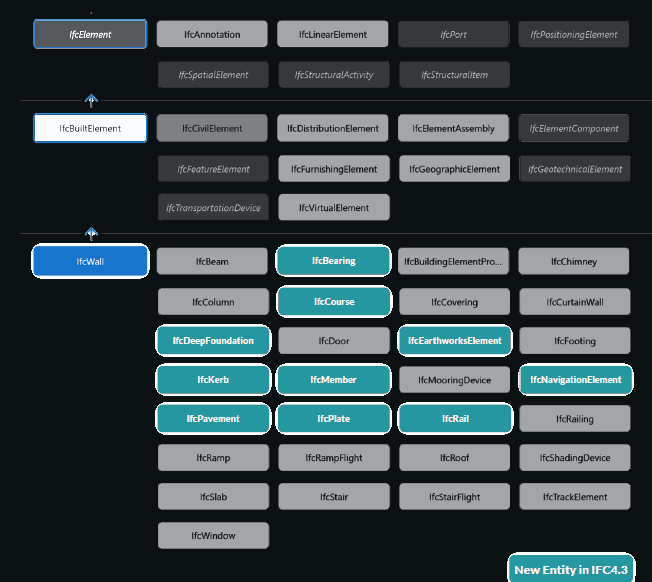
Task: Open the IfcAnnotation entity
Action: click(x=212, y=34)
